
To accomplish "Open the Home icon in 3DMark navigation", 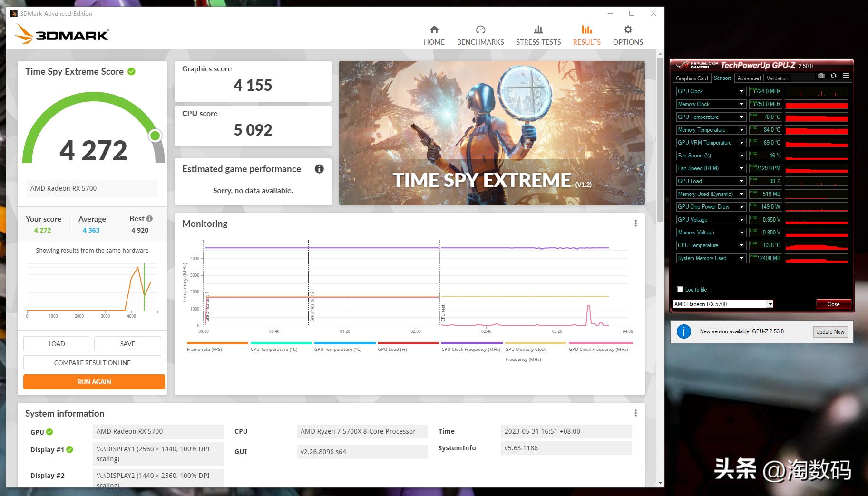I will coord(434,30).
